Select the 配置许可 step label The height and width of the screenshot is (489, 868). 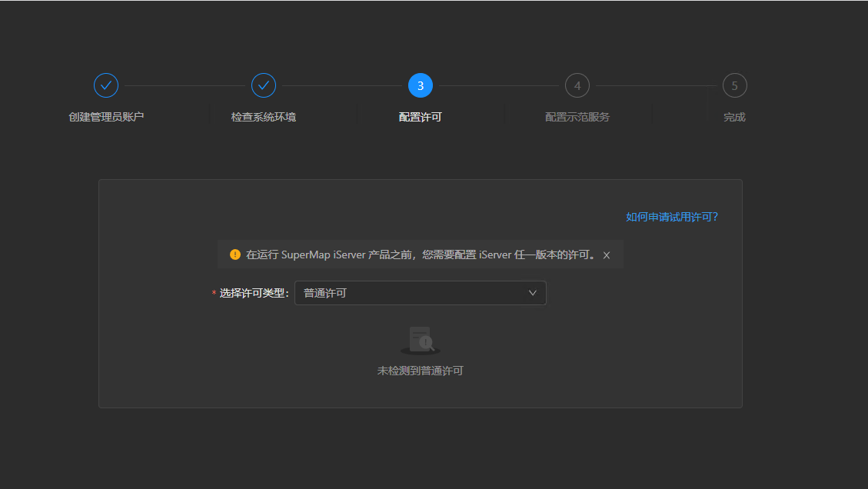(420, 117)
